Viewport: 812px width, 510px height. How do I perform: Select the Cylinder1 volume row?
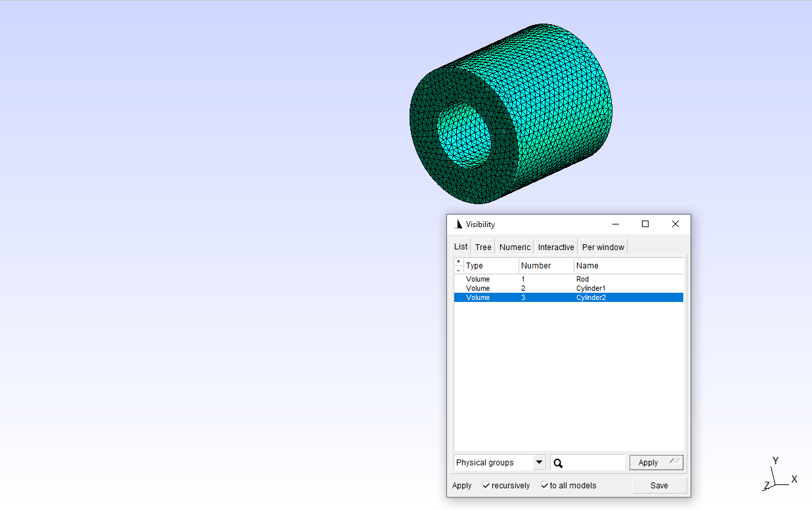pyautogui.click(x=568, y=288)
